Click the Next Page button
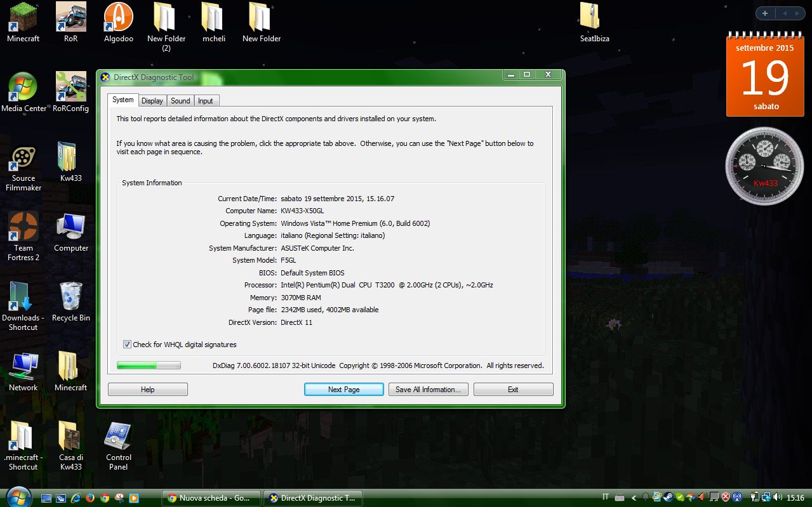812x507 pixels. click(343, 390)
